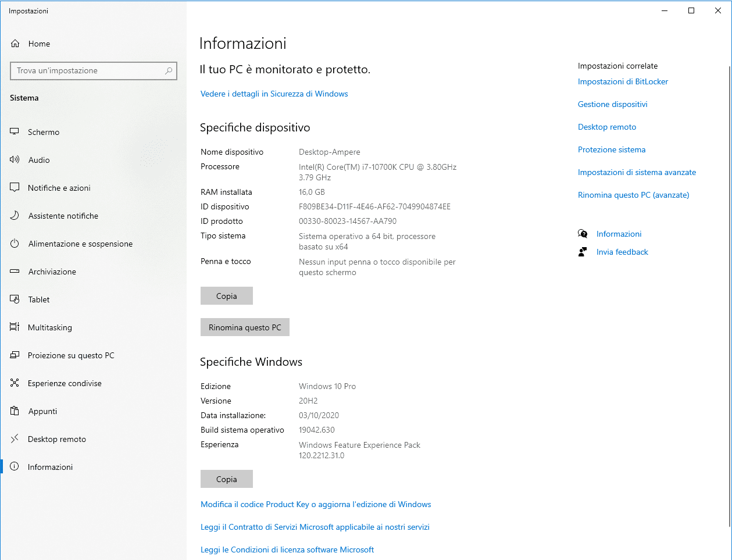The image size is (732, 560).
Task: Open Audio settings via speaker icon
Action: tap(15, 160)
